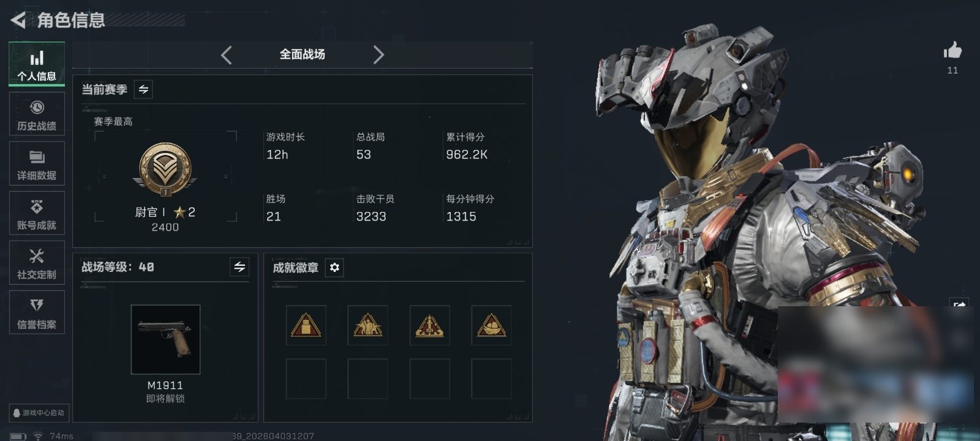Image resolution: width=980 pixels, height=441 pixels.
Task: Open 个人信息 sidebar tab
Action: click(37, 64)
